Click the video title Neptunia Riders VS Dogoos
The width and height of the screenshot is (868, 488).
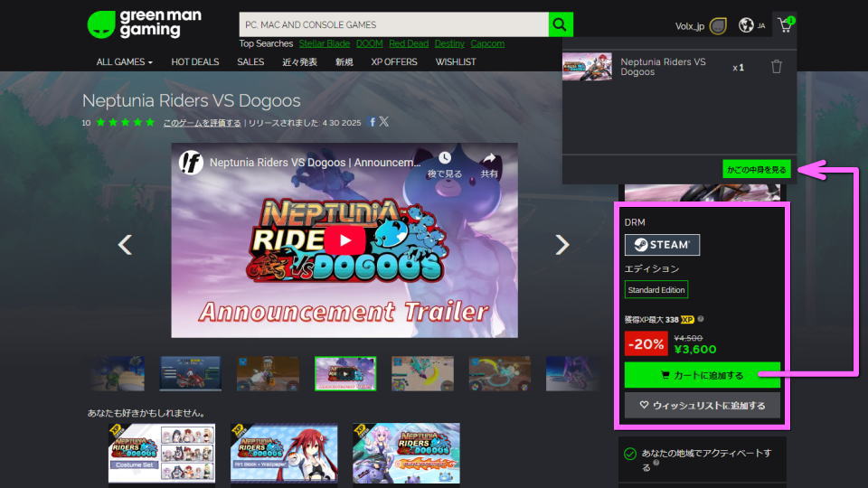click(315, 163)
